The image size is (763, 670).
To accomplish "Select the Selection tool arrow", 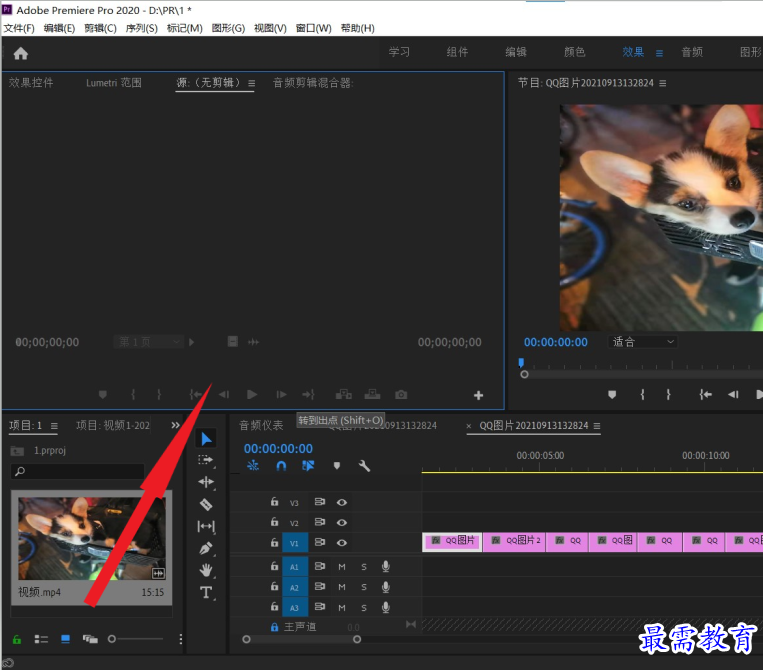I will click(x=206, y=439).
